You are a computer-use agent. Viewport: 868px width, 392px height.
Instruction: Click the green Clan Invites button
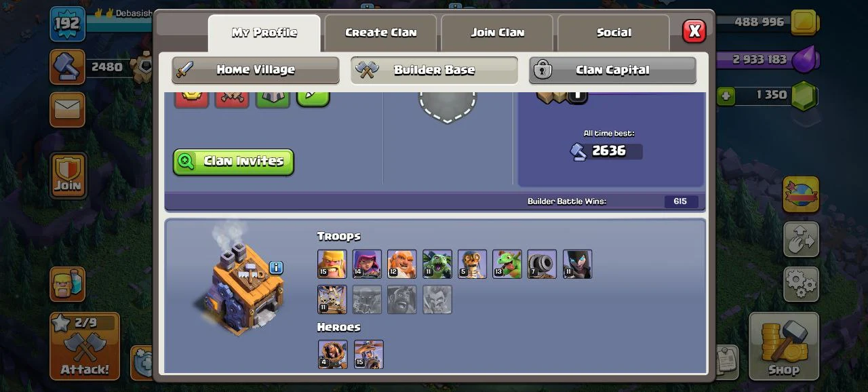tap(233, 161)
